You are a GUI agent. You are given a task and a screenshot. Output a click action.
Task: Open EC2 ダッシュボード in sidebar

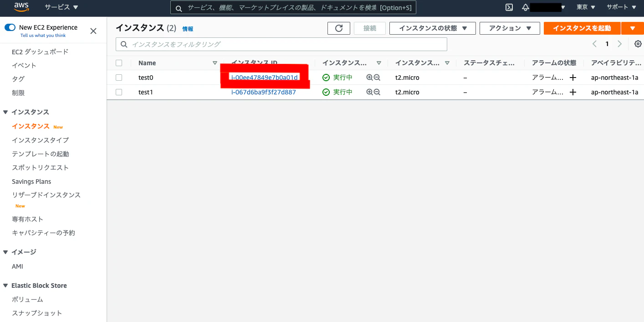(40, 52)
